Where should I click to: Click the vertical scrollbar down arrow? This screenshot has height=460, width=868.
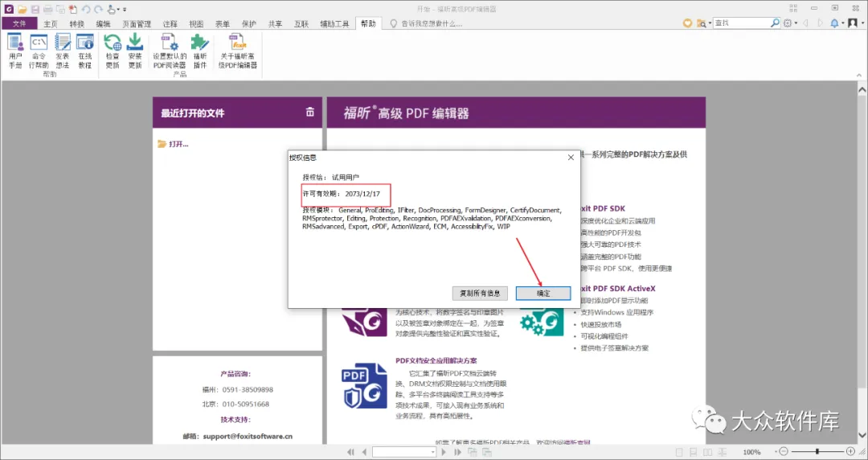[x=862, y=435]
